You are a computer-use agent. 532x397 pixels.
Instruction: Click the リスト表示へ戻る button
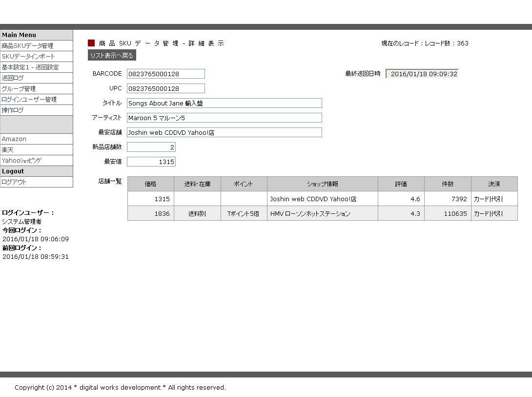tap(112, 55)
